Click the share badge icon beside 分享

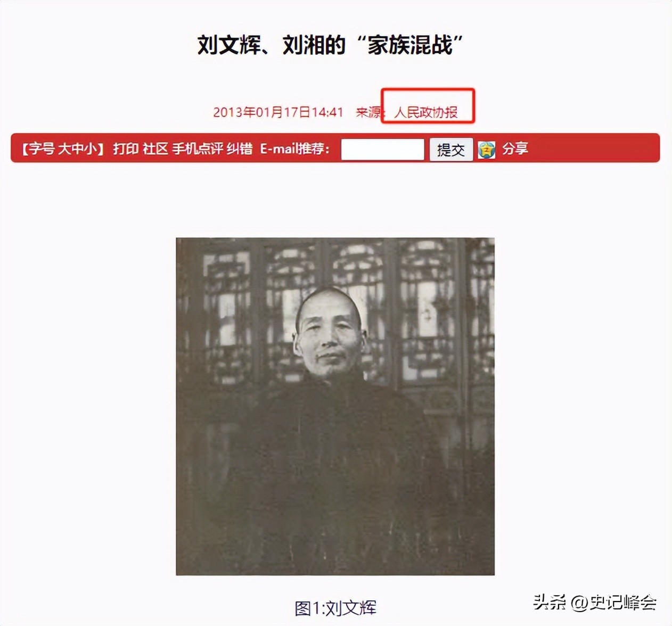(x=486, y=150)
